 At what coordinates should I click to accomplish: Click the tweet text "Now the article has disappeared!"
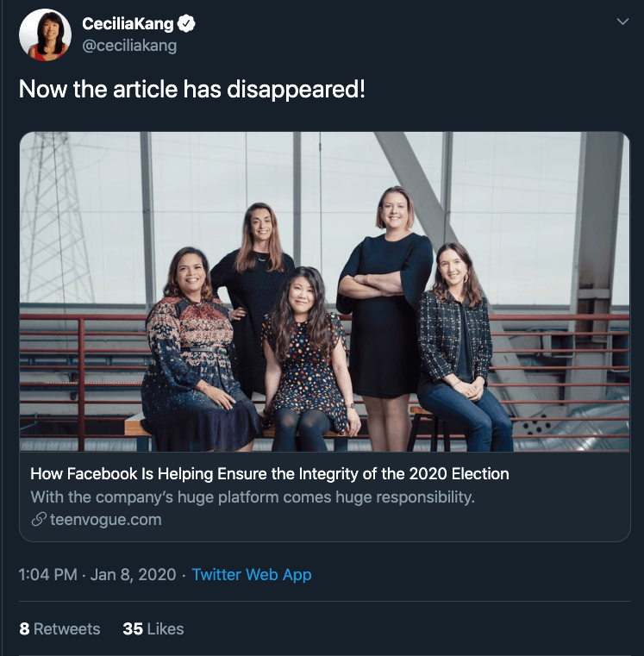point(192,90)
